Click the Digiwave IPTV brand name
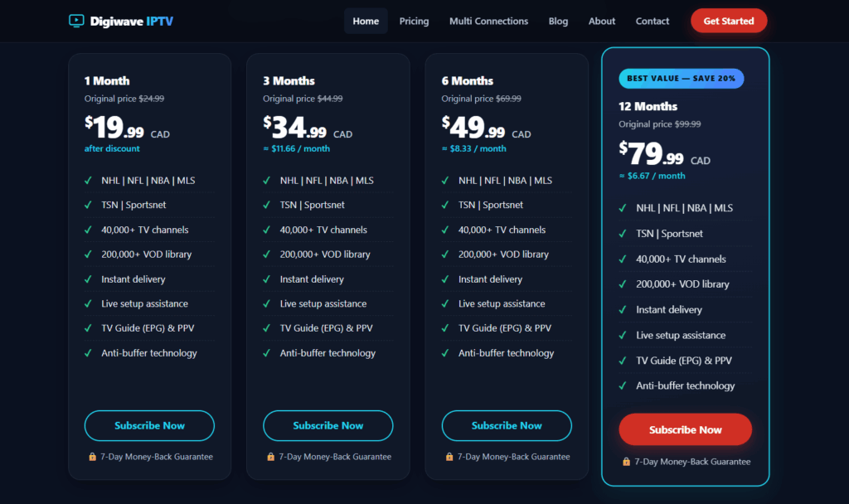This screenshot has width=849, height=504. click(x=132, y=21)
